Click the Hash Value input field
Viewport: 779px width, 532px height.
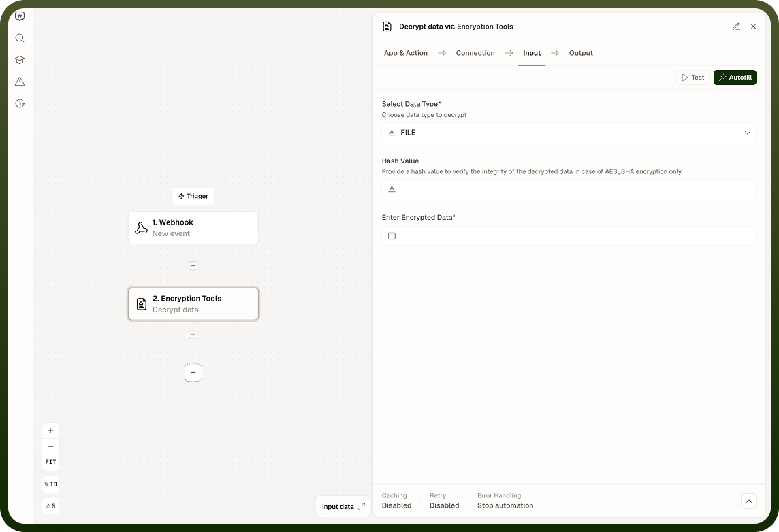click(569, 189)
